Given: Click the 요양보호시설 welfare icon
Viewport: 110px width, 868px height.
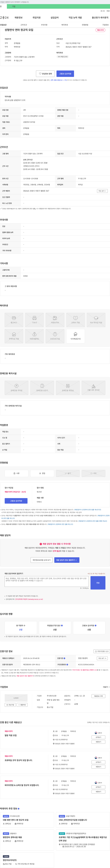Looking at the screenshot, I should (x=55, y=336).
